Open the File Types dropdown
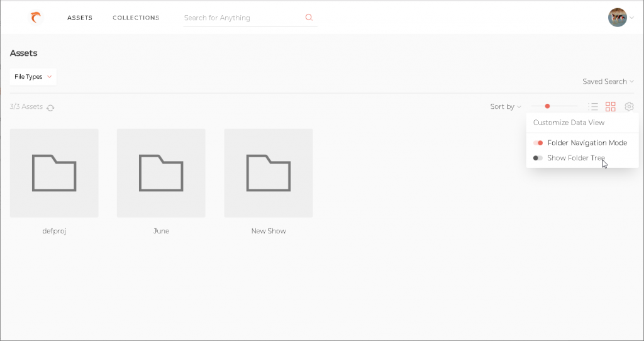 point(33,77)
